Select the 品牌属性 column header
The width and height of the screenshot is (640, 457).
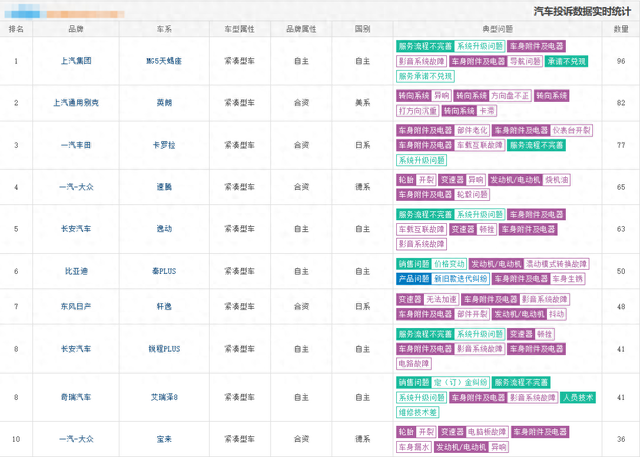coord(301,29)
